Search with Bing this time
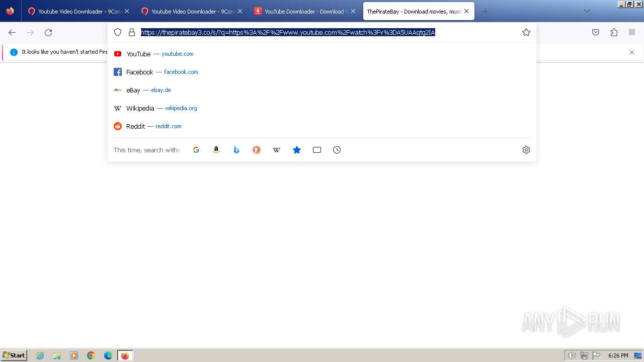This screenshot has width=644, height=362. tap(236, 150)
